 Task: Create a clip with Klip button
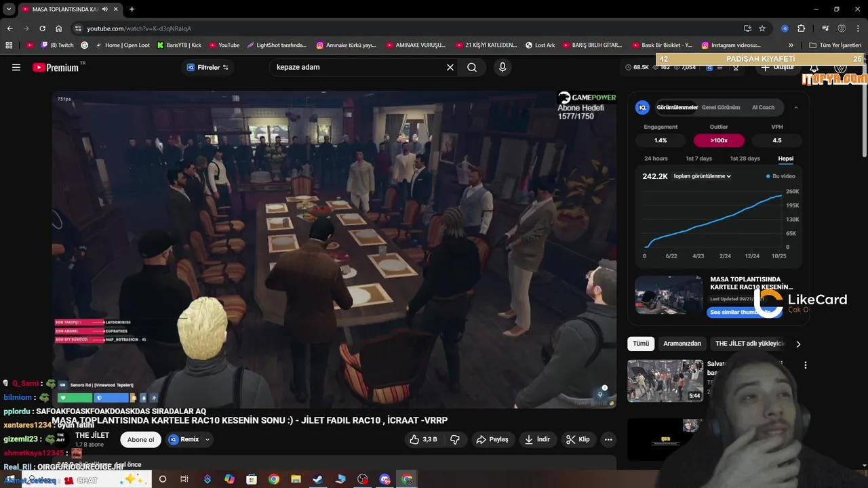(x=578, y=439)
